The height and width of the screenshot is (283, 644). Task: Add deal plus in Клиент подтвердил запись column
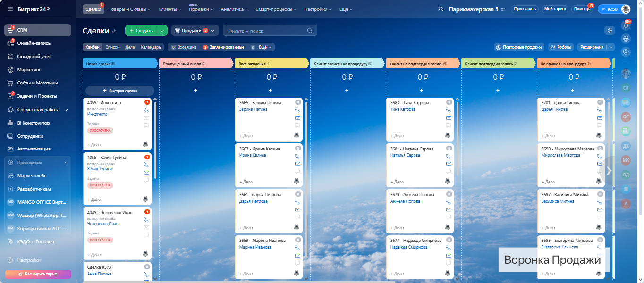[x=497, y=90]
